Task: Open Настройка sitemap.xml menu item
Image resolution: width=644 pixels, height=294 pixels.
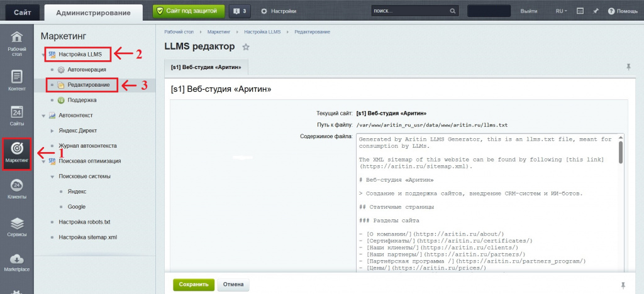Action: pyautogui.click(x=88, y=237)
